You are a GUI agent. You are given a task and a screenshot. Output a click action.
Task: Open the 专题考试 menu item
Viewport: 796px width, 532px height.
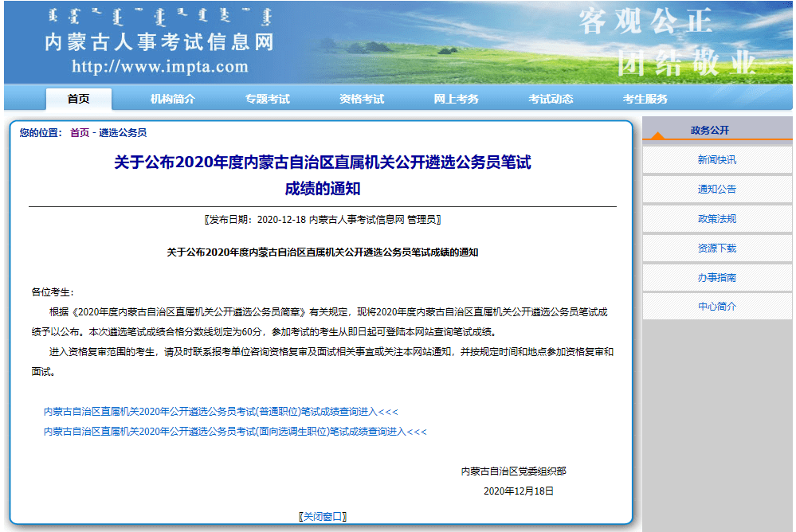[268, 99]
